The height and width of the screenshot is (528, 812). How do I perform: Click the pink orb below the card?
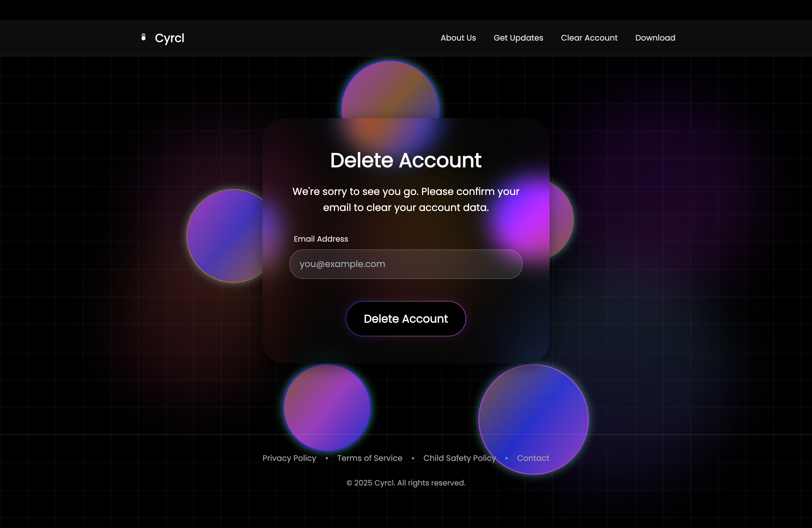[x=327, y=408]
